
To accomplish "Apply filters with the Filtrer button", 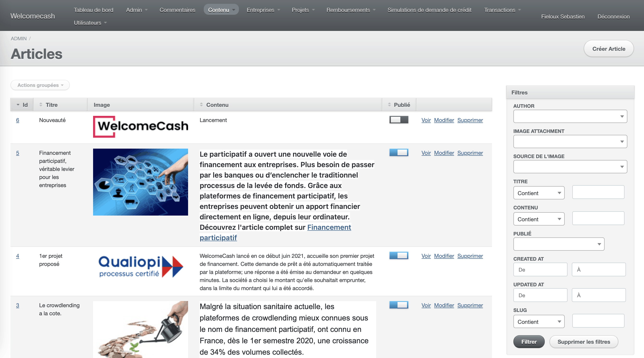I will pos(529,342).
